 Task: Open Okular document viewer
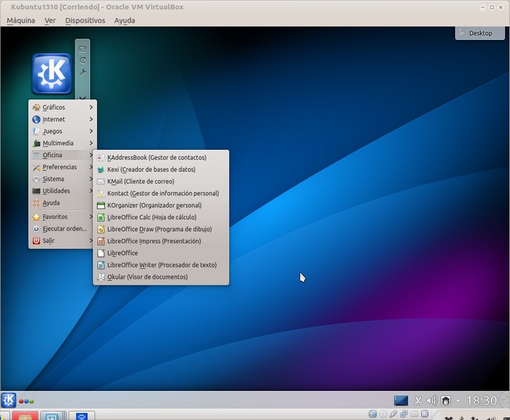[147, 277]
